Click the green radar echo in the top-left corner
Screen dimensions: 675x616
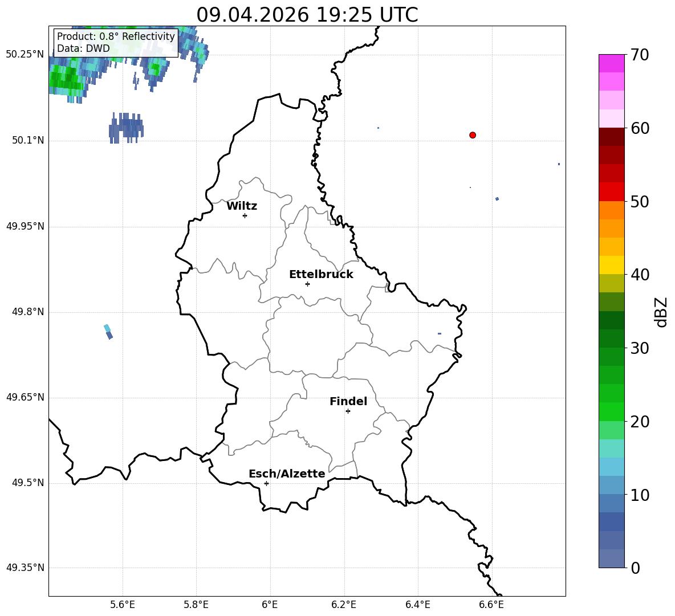66,79
